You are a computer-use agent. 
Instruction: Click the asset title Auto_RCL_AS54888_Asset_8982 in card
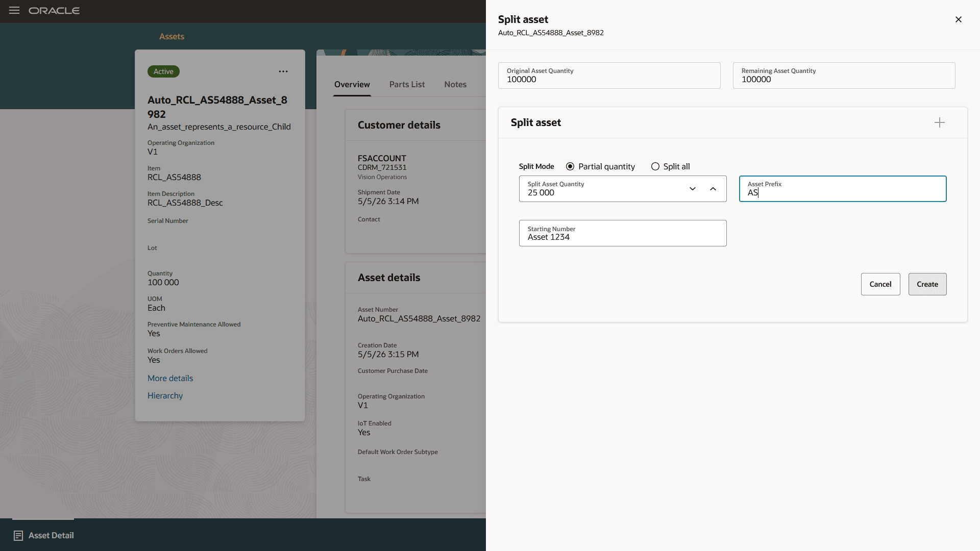pos(217,107)
